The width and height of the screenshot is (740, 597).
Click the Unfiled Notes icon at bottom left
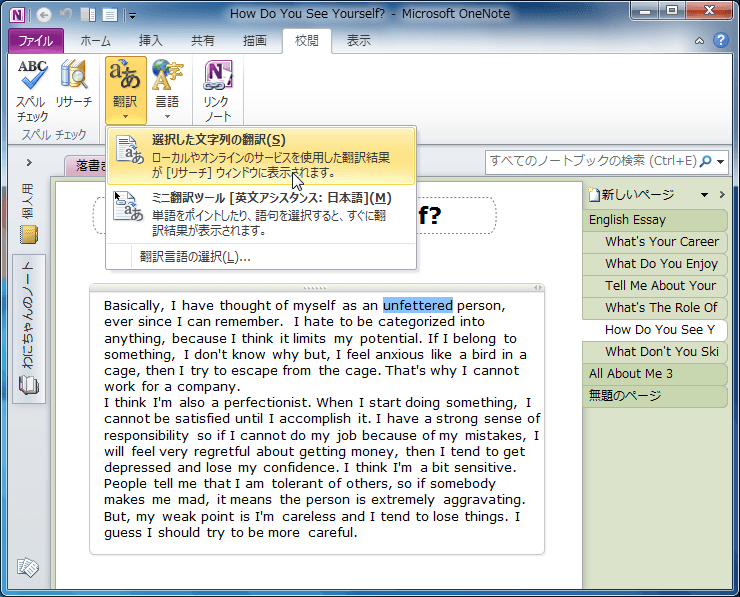click(x=27, y=567)
